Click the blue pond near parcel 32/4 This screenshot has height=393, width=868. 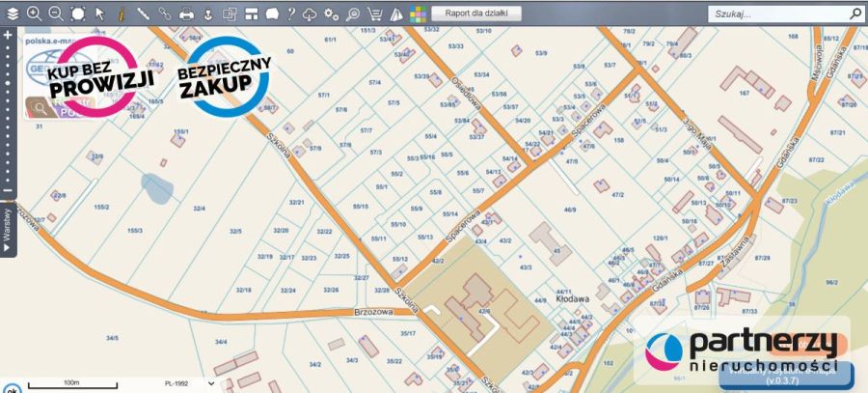click(x=157, y=188)
